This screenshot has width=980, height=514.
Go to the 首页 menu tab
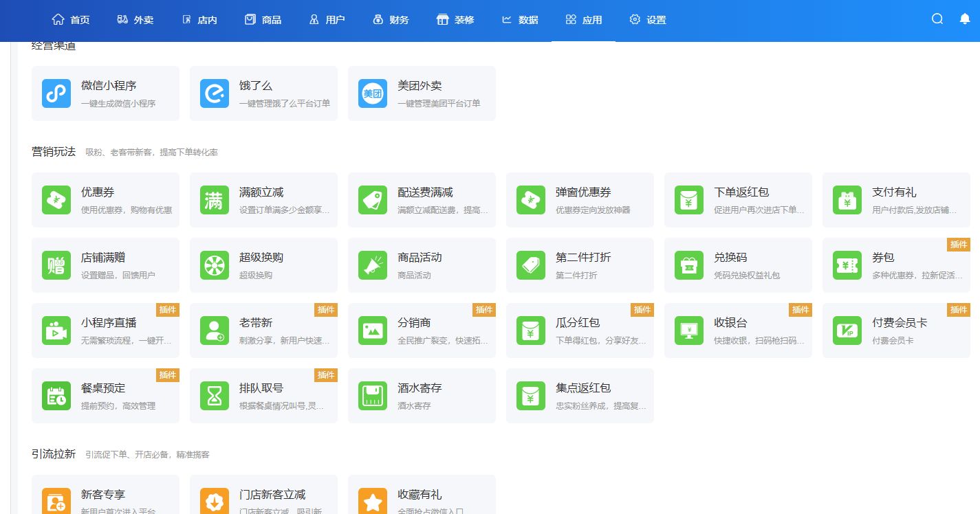point(71,20)
